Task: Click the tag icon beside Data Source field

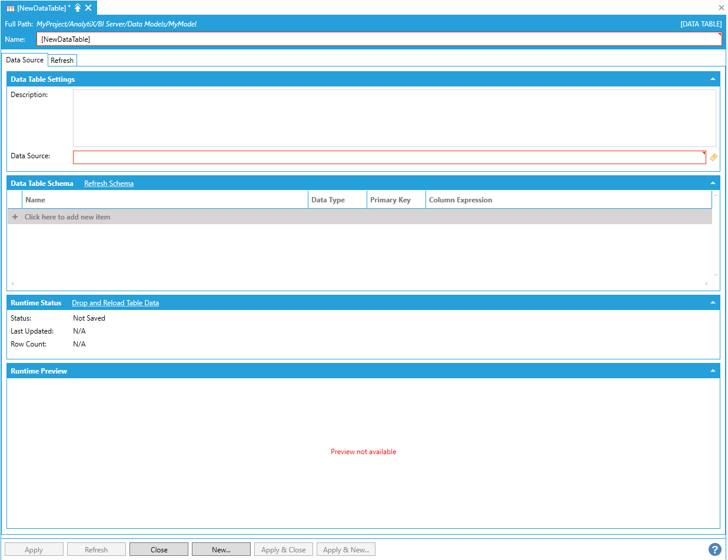Action: (713, 157)
